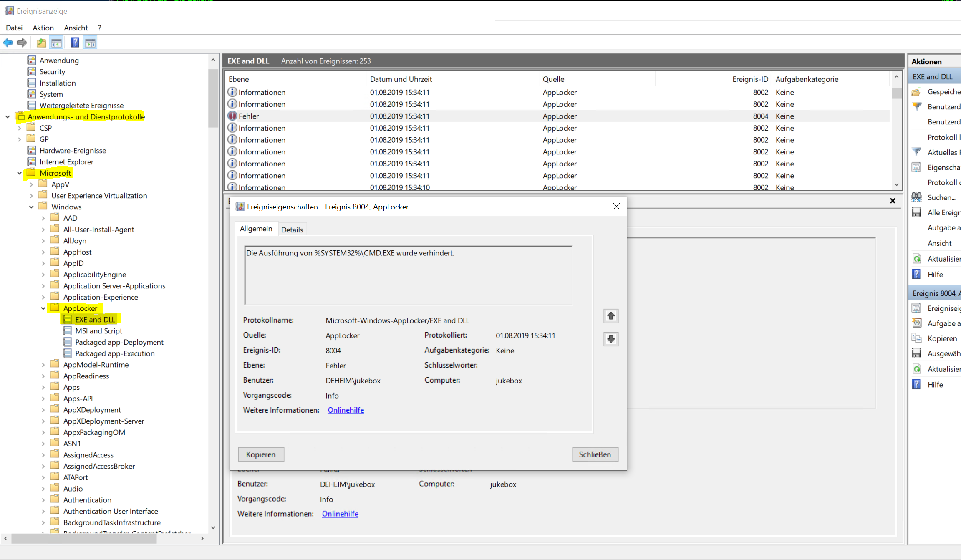
Task: Click the Ereignisanzeige title bar app icon
Action: point(9,11)
